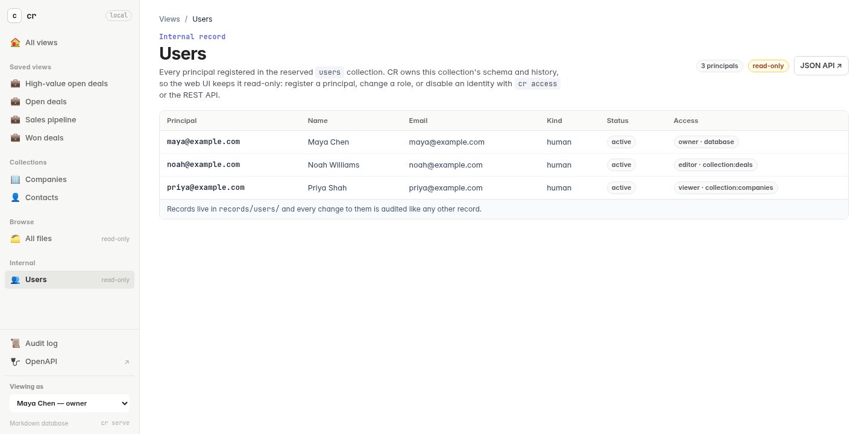868x434 pixels.
Task: Open the Viewing as dropdown showing Maya Chen
Action: [69, 403]
